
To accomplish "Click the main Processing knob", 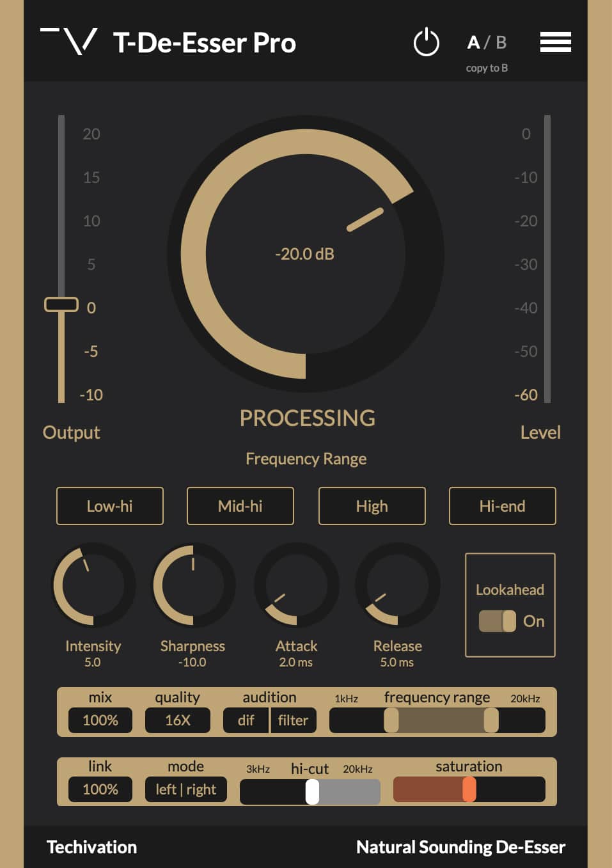I will point(306,253).
